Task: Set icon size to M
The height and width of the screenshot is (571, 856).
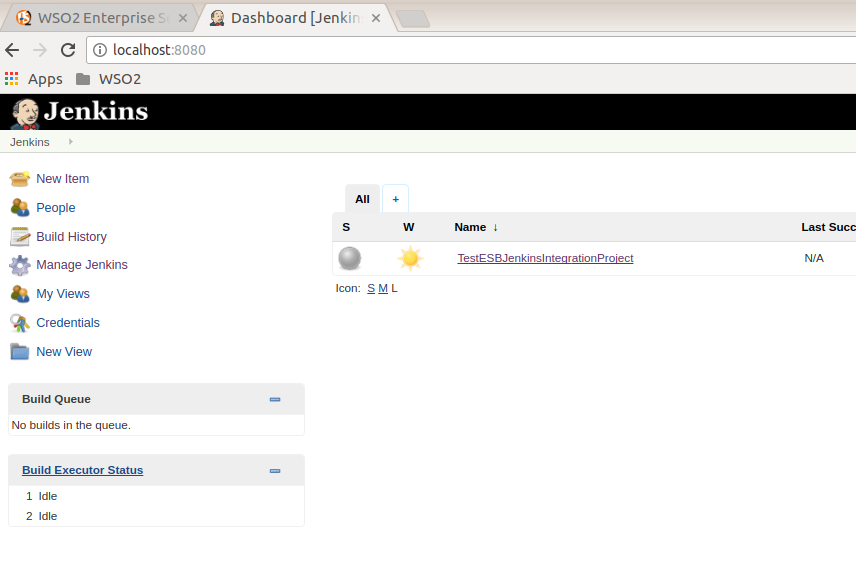Action: (x=383, y=288)
